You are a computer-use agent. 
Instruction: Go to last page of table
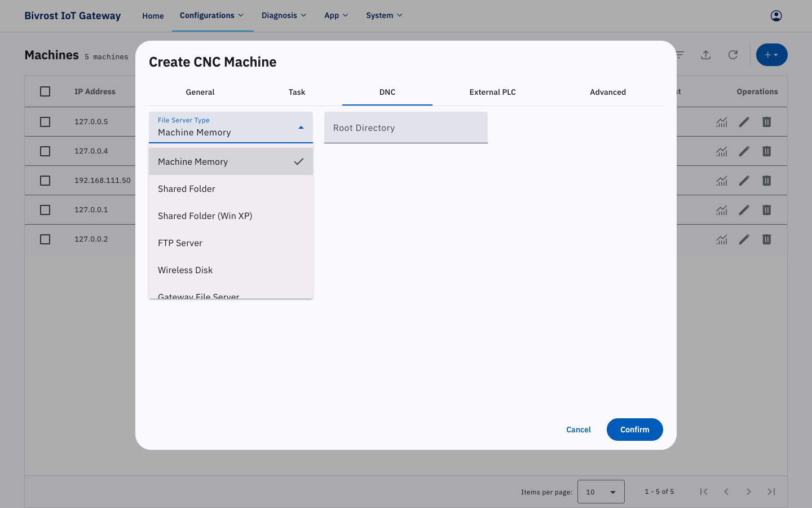point(771,492)
